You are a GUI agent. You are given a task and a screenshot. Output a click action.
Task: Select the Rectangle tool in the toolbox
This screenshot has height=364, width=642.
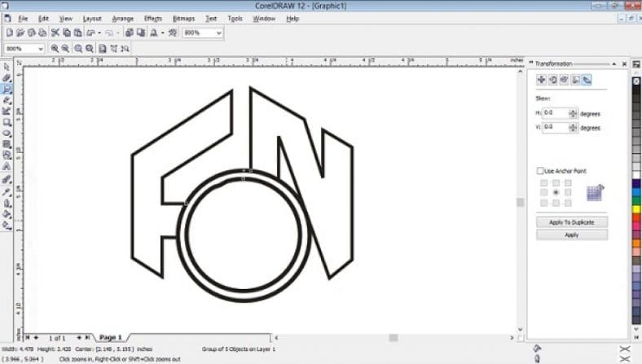(x=7, y=122)
